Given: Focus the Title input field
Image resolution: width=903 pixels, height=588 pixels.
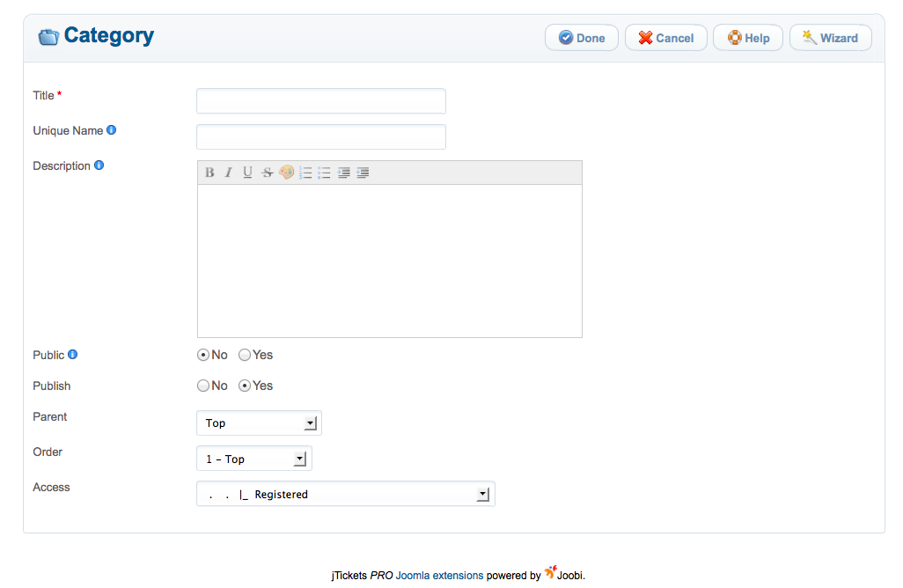Looking at the screenshot, I should 321,101.
